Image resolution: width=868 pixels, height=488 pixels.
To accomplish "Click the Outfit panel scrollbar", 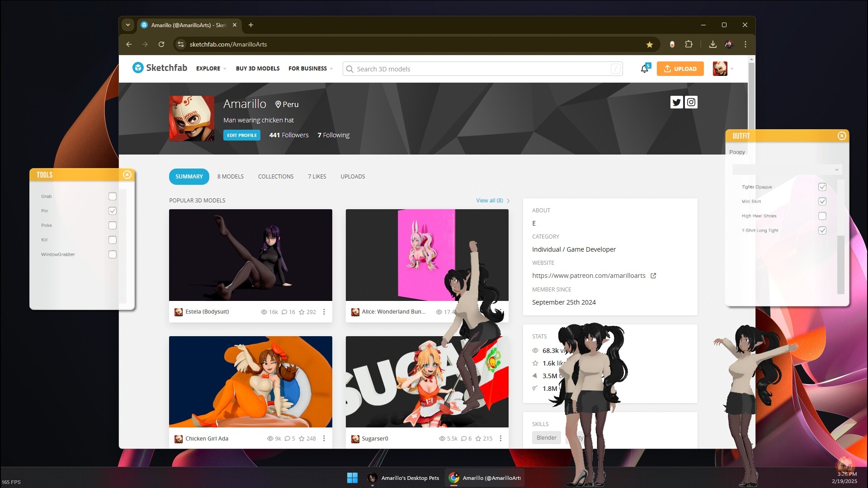I will (840, 264).
